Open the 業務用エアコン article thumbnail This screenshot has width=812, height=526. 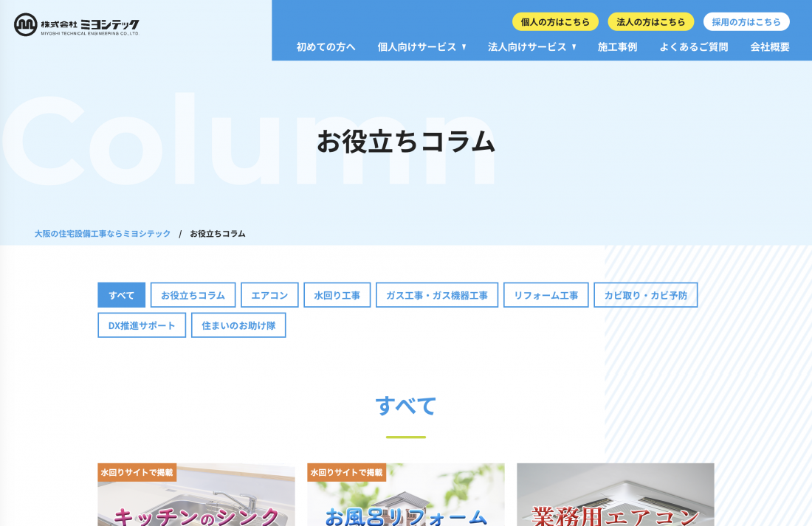(x=616, y=495)
